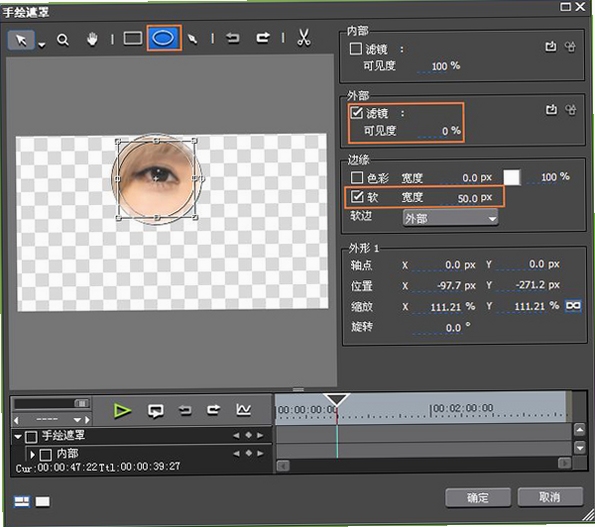Expand the 内部 track item

[x=33, y=454]
